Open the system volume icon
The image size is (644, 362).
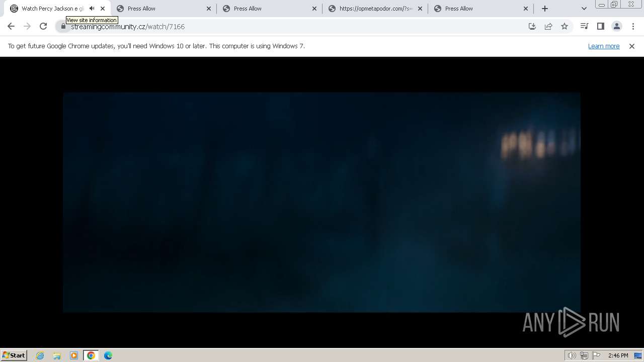[x=572, y=355]
